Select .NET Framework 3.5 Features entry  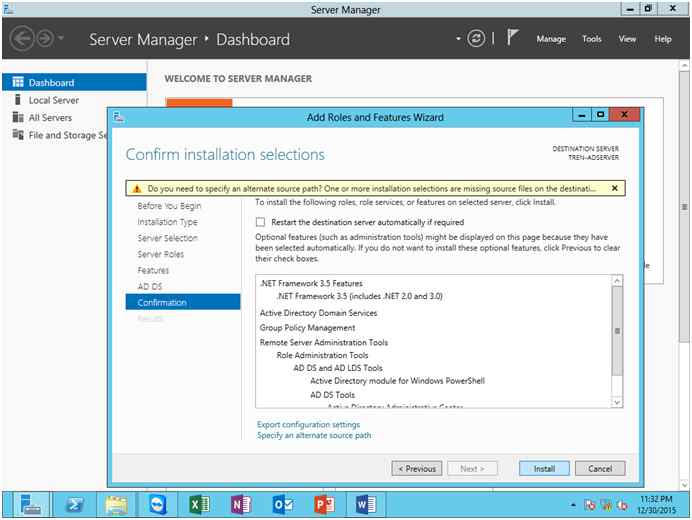(311, 283)
